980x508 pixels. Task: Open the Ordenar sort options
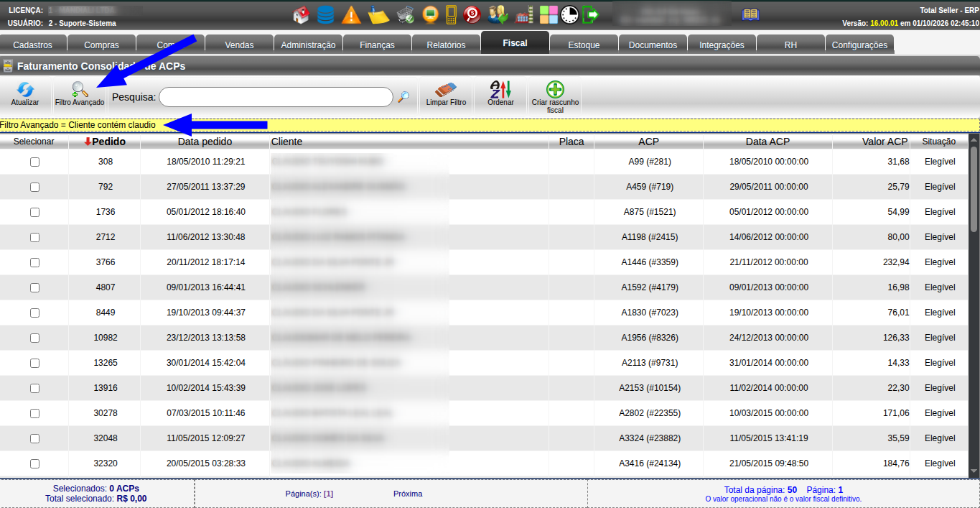(x=500, y=94)
